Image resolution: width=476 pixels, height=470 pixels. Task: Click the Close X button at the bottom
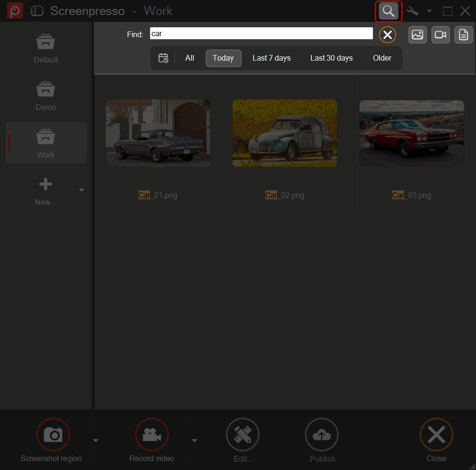(x=436, y=434)
